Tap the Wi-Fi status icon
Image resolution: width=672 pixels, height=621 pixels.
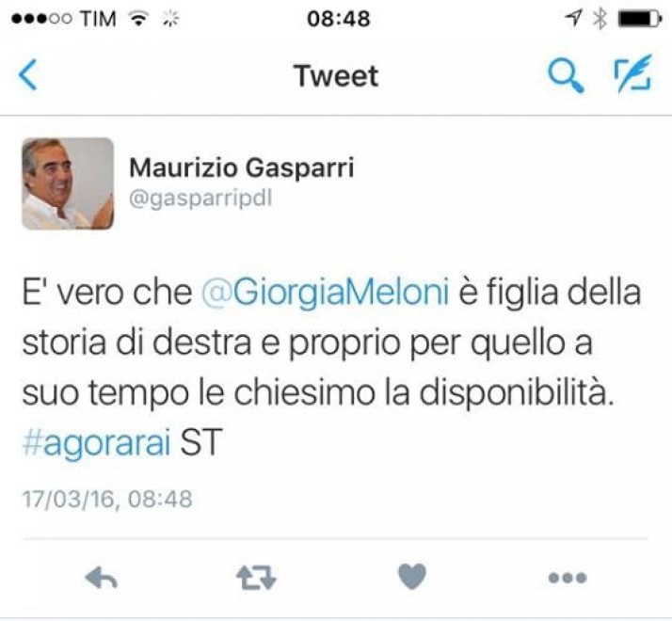138,19
